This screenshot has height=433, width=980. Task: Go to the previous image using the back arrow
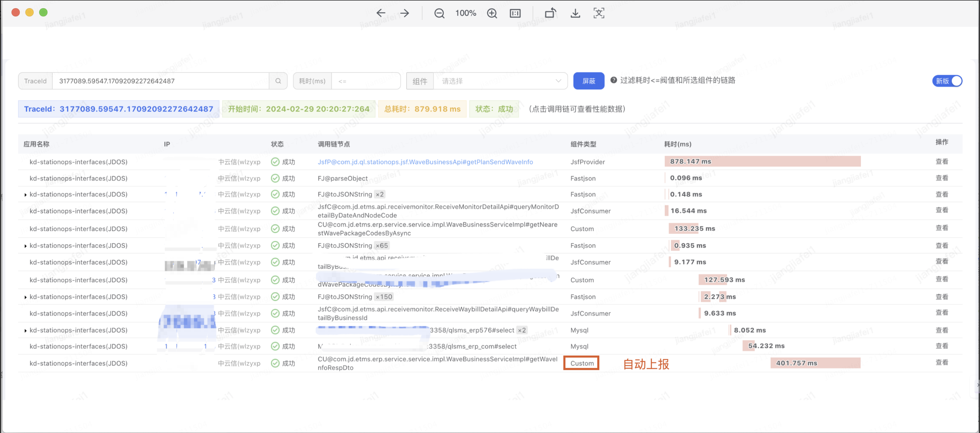(381, 13)
